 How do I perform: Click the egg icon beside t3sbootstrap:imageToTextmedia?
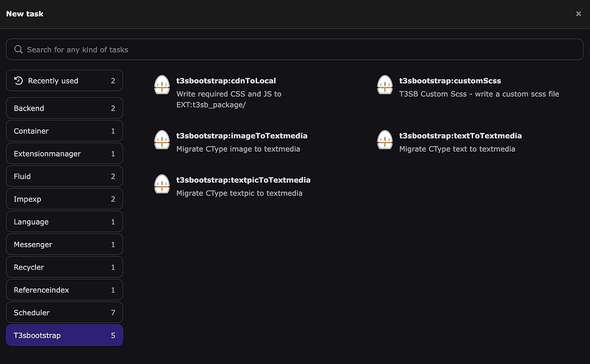click(x=162, y=140)
